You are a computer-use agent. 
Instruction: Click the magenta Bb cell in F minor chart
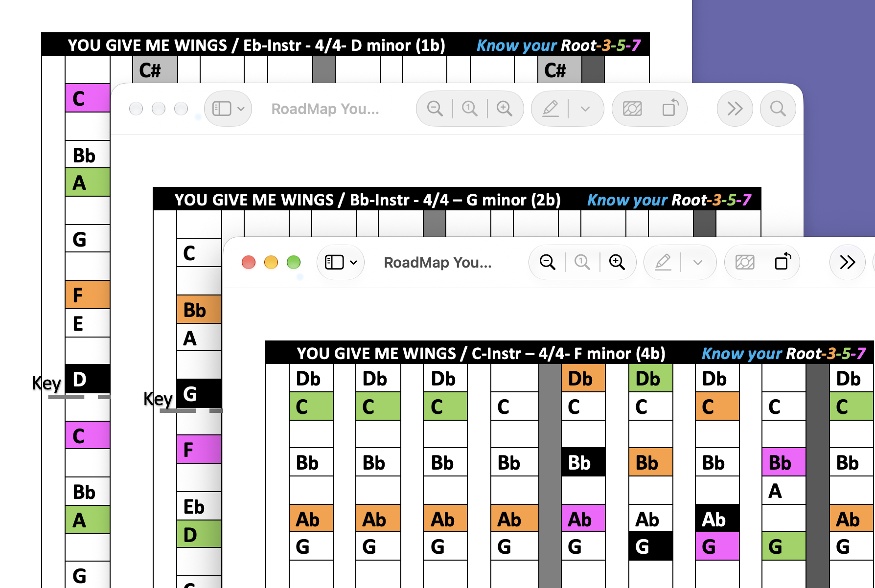pyautogui.click(x=783, y=462)
